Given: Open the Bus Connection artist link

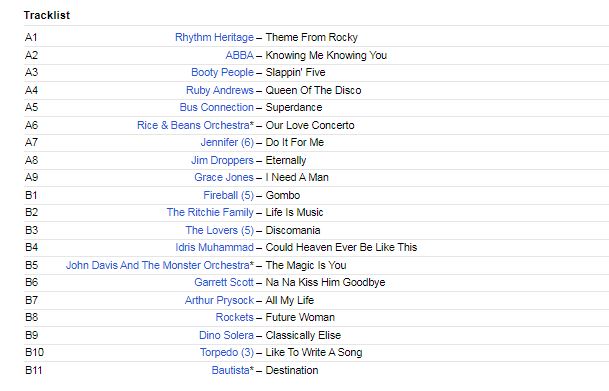Looking at the screenshot, I should tap(217, 107).
